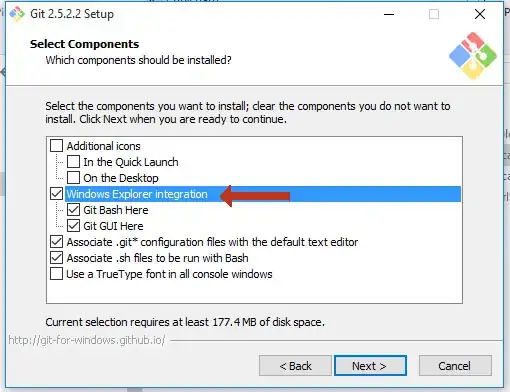Uncheck the Windows Explorer integration checkbox
This screenshot has height=392, width=510.
point(56,194)
